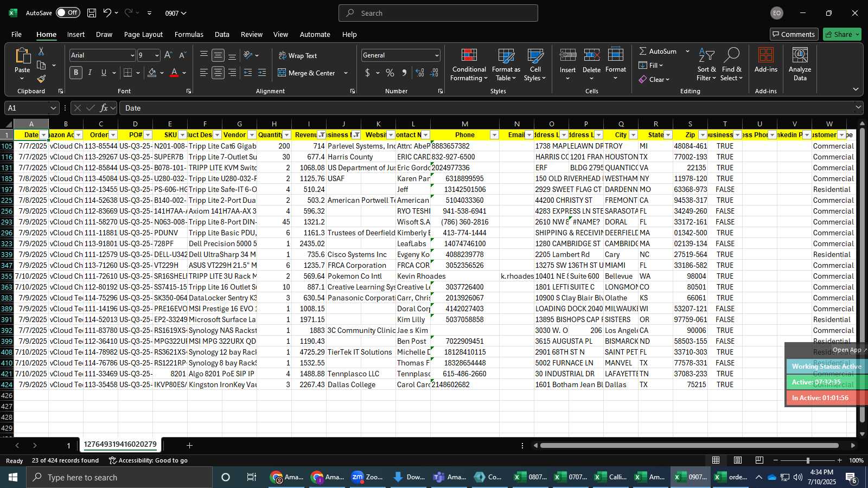This screenshot has width=868, height=488.
Task: Open the Vendor column filter dropdown
Action: (252, 135)
